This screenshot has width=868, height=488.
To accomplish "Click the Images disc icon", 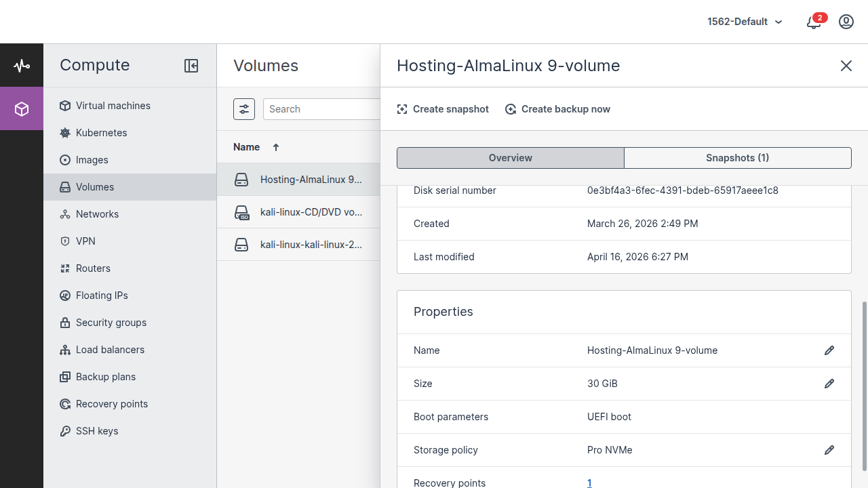I will point(65,160).
